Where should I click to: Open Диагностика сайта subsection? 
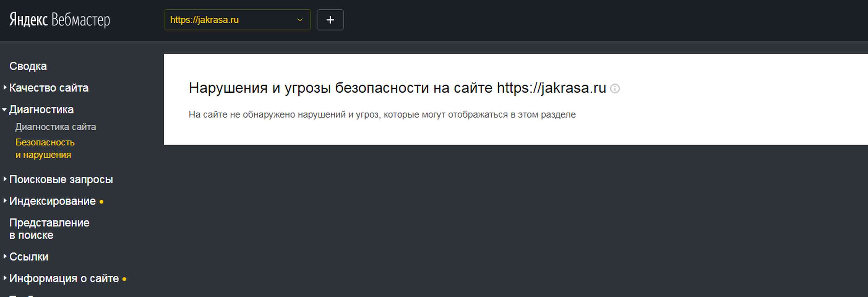point(55,127)
